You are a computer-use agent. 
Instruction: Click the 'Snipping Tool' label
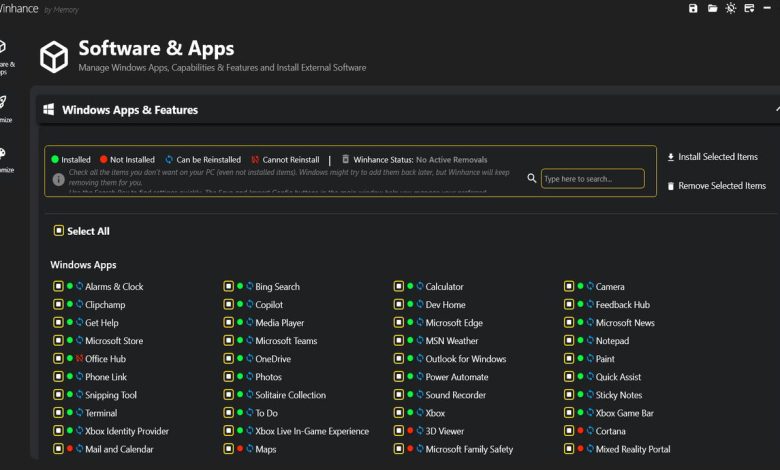110,395
